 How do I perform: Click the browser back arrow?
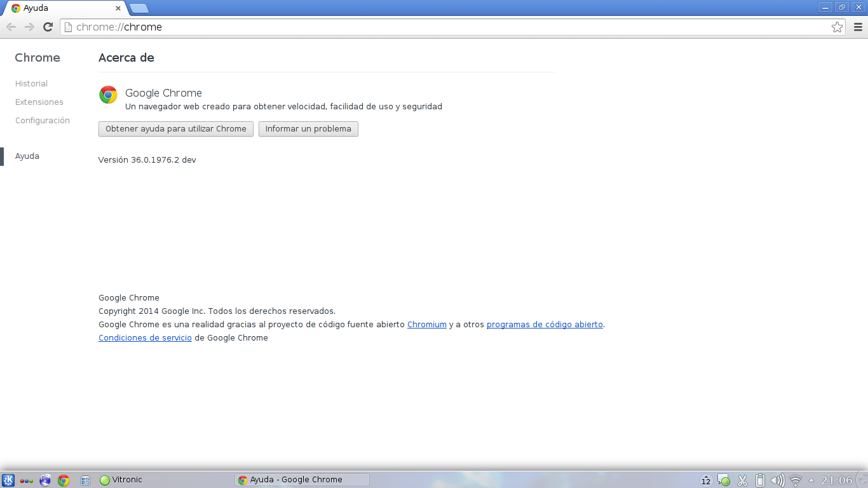pyautogui.click(x=11, y=27)
